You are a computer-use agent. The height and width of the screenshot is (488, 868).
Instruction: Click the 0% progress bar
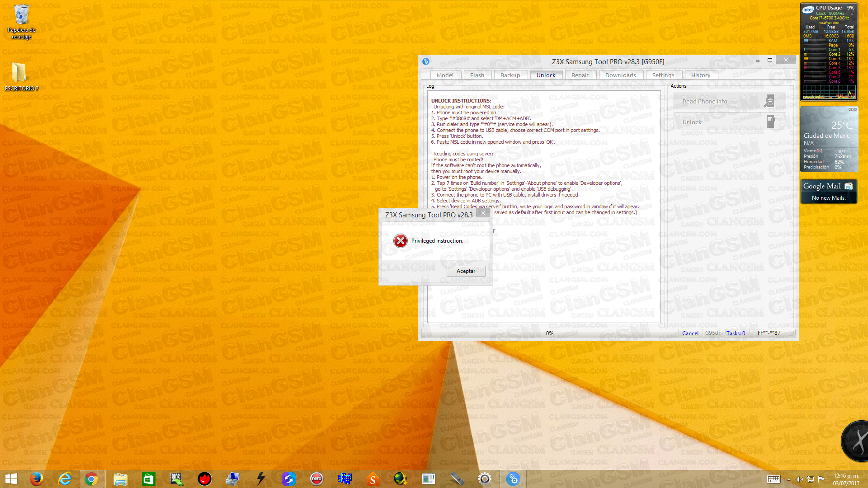coord(549,333)
